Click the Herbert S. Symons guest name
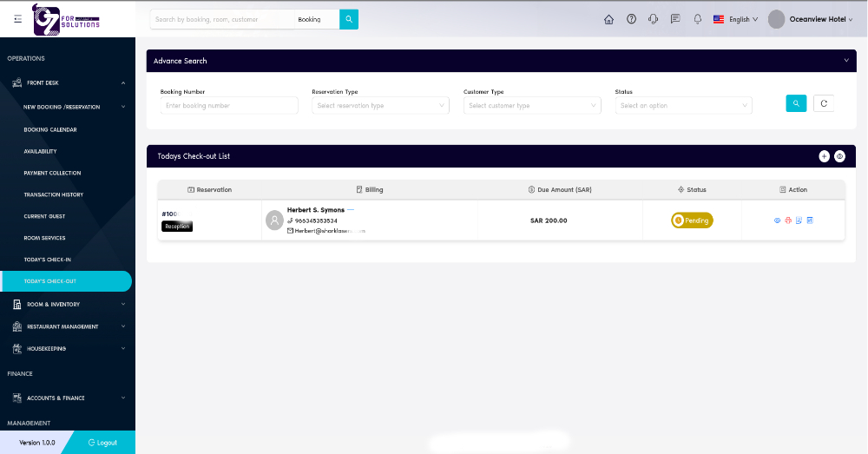The image size is (868, 454). coord(316,210)
